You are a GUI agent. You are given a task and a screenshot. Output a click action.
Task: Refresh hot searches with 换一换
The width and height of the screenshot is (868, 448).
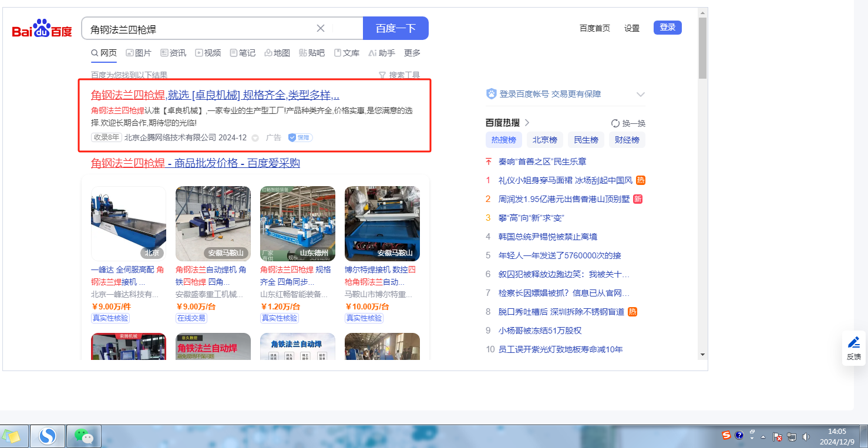[x=628, y=123]
